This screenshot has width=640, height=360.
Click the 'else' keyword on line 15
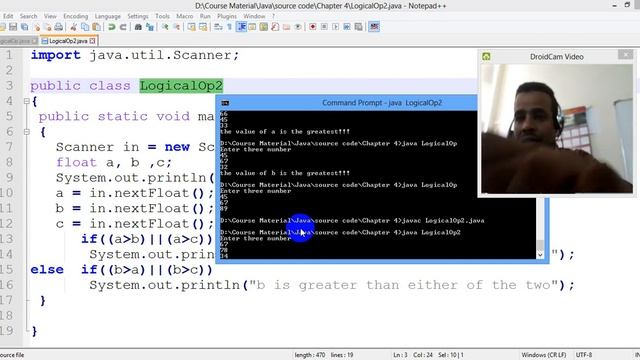point(47,270)
